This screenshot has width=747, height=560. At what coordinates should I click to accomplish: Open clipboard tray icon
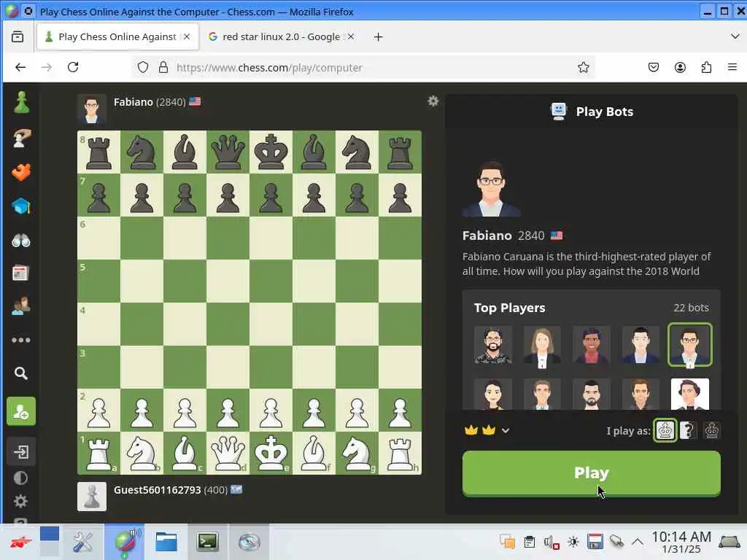pos(529,542)
